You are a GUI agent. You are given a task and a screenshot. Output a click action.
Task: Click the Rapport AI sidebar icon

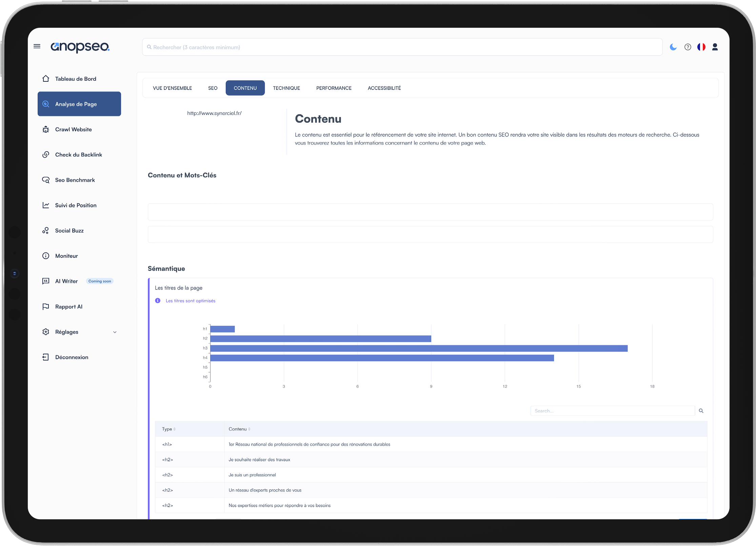click(x=45, y=306)
